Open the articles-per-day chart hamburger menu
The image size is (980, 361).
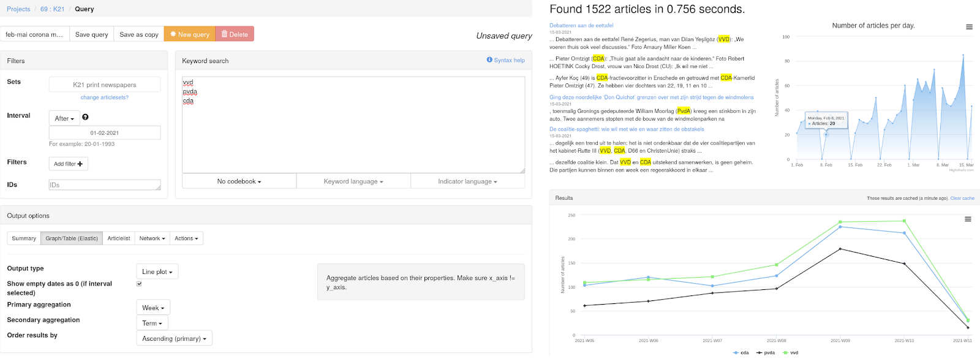point(969,27)
